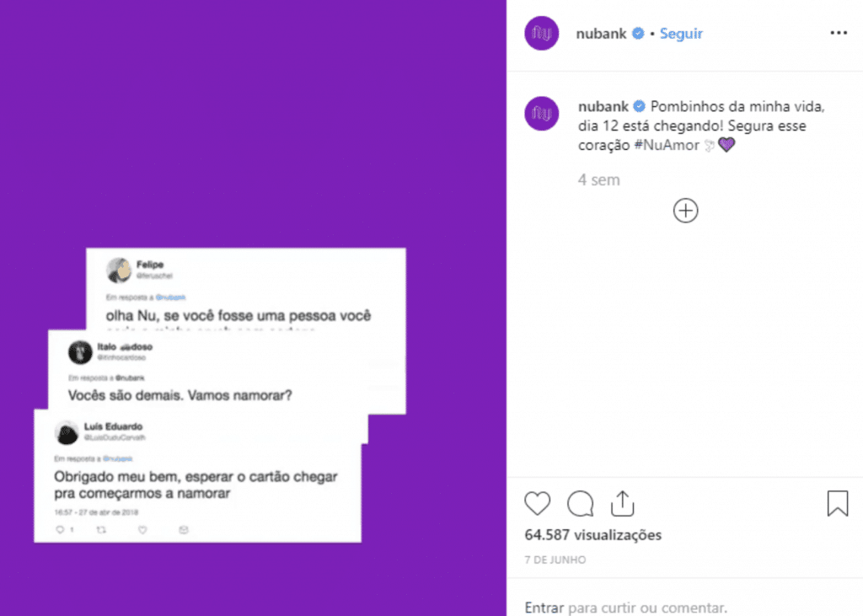
Task: Save the post with bookmark icon
Action: click(837, 504)
